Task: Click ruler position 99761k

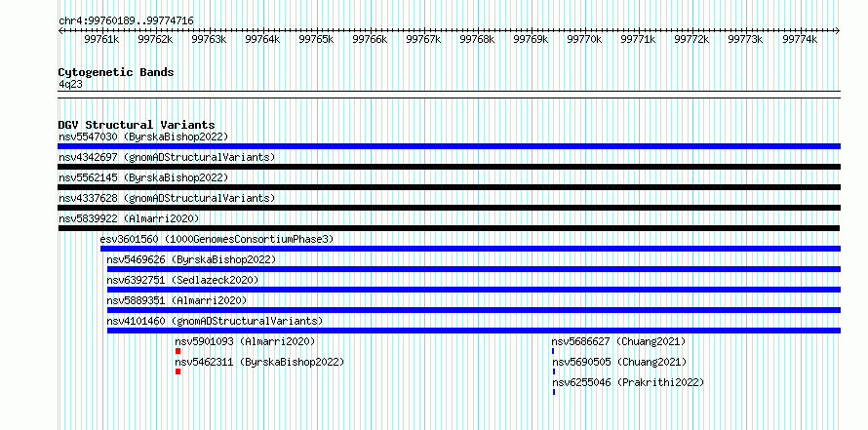Action: [x=101, y=39]
